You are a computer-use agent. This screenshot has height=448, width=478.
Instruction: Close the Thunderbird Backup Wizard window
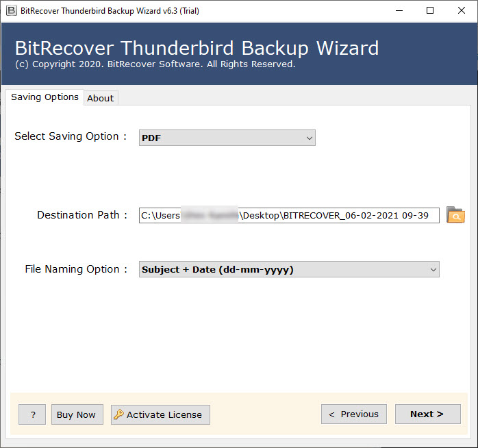point(461,10)
